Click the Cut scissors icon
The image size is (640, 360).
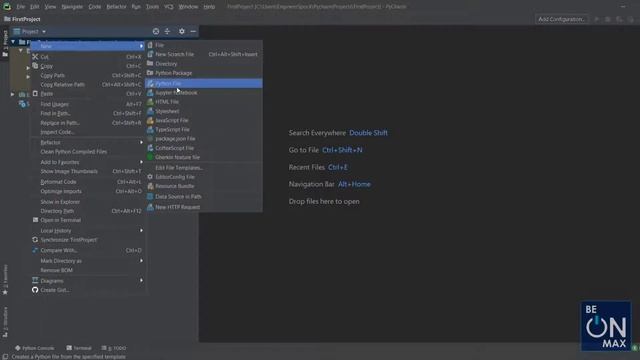pyautogui.click(x=35, y=57)
